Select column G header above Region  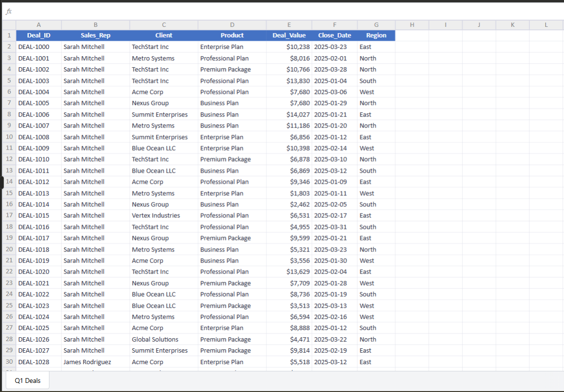click(376, 24)
